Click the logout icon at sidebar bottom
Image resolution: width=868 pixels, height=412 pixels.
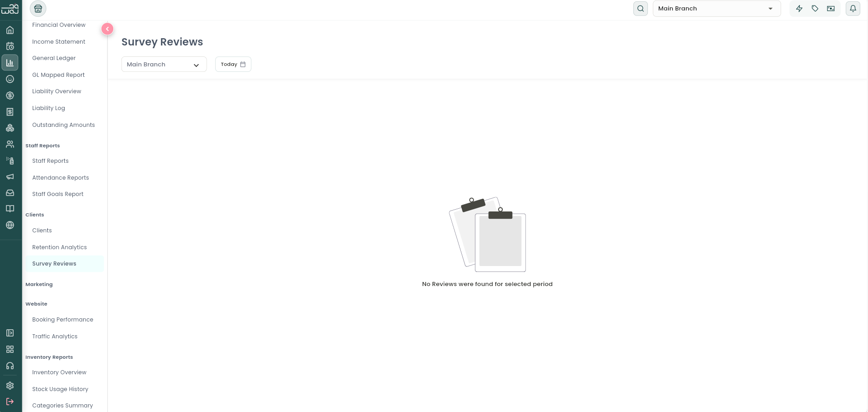(10, 402)
